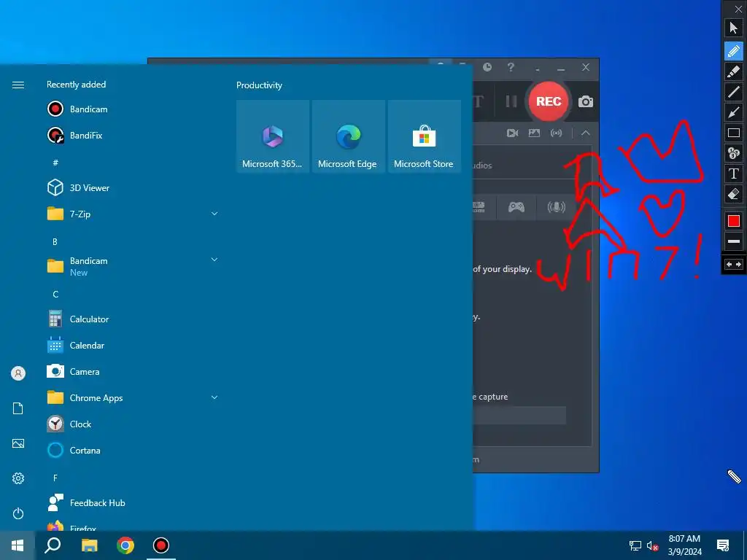Click the C letter index header
This screenshot has height=560, width=747.
pyautogui.click(x=55, y=295)
